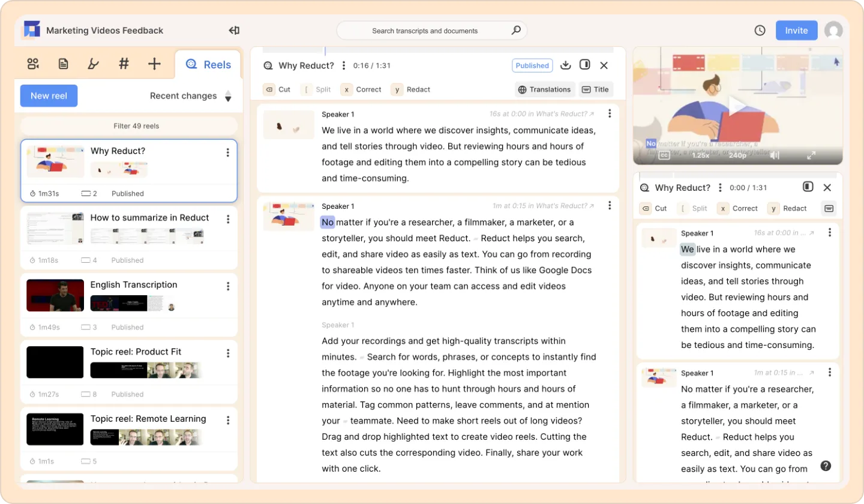
Task: Open the user avatar profile menu
Action: click(x=833, y=31)
